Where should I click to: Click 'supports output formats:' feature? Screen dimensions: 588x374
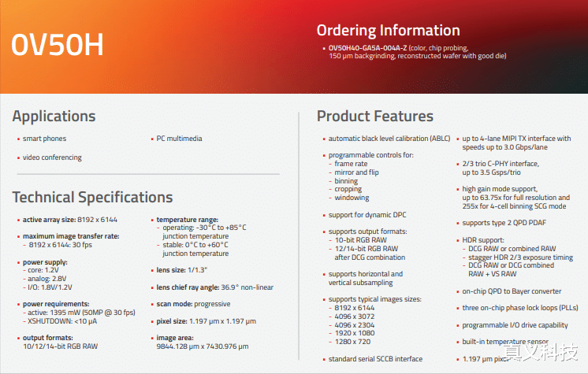pos(367,231)
